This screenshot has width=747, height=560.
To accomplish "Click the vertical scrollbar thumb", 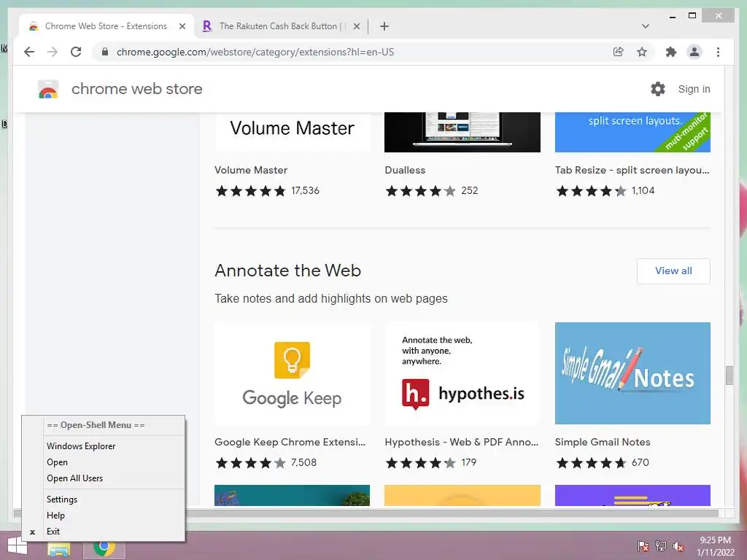I will (x=729, y=376).
